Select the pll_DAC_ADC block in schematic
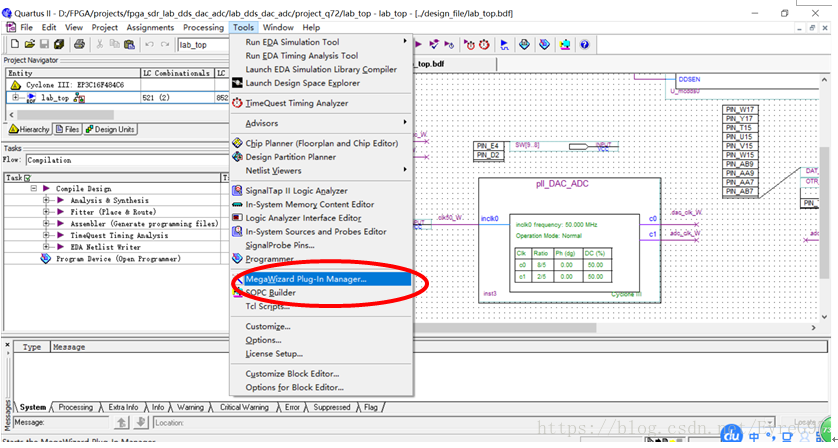The image size is (838, 448). click(569, 241)
